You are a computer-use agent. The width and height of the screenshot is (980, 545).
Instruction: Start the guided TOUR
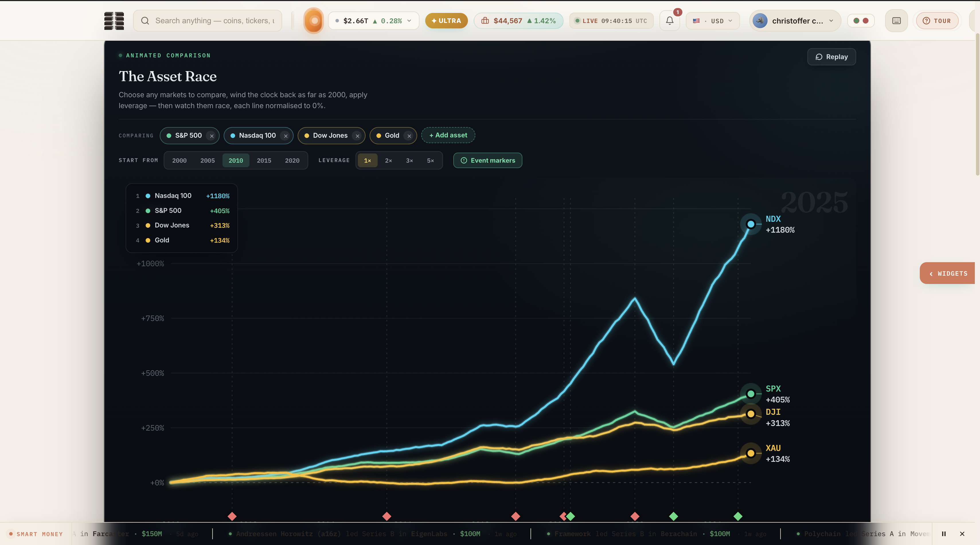click(x=937, y=21)
